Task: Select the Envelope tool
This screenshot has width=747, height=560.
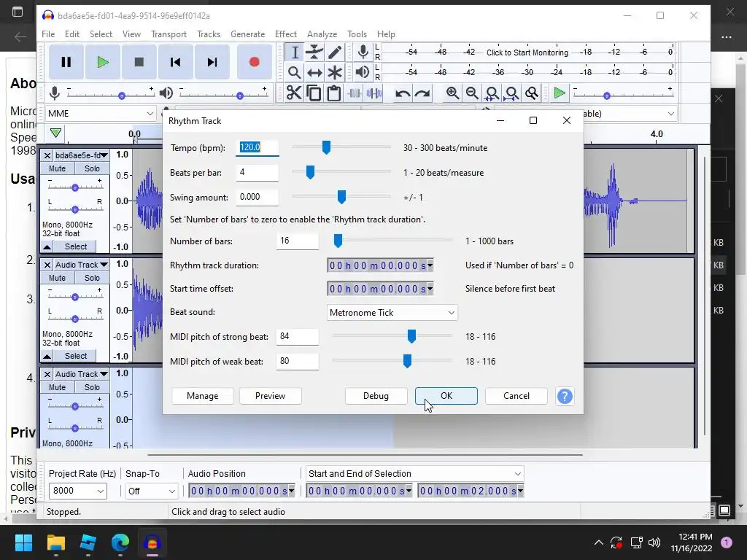Action: click(314, 52)
